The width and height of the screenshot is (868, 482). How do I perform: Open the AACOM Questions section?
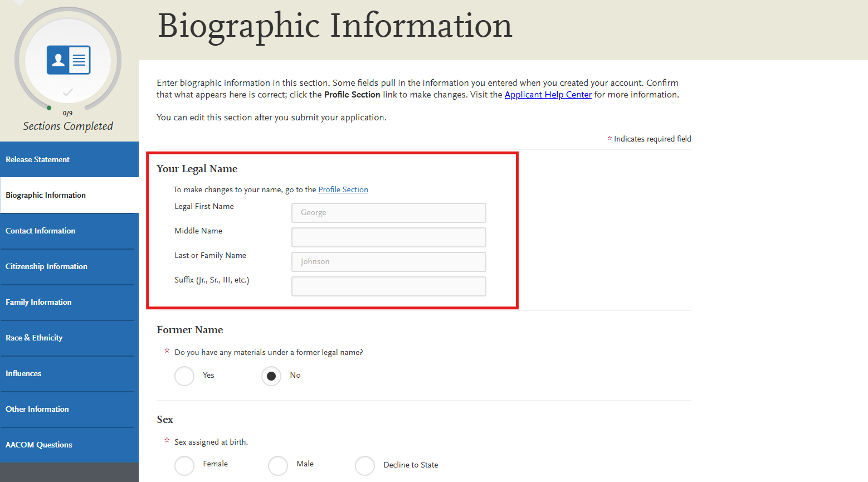coord(38,445)
